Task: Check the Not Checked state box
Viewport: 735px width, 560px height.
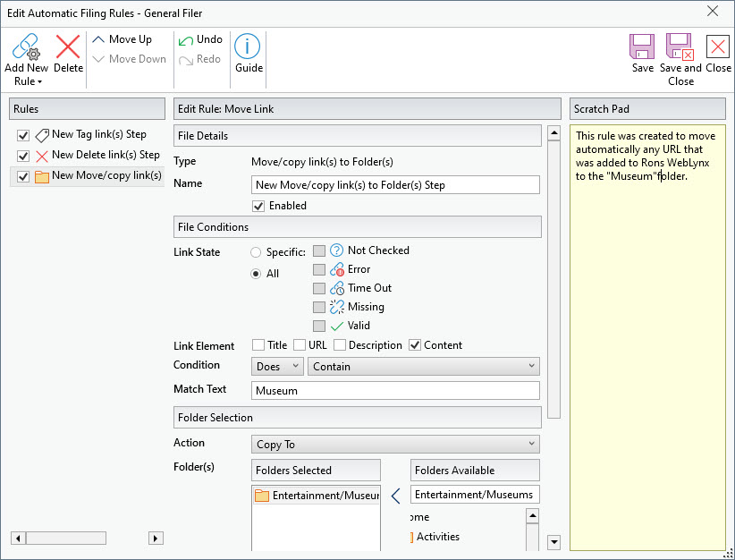Action: [x=318, y=250]
